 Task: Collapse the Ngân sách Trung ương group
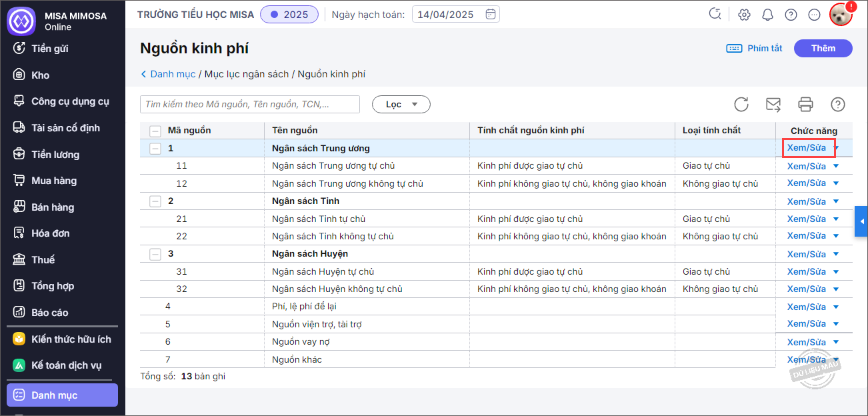(x=155, y=149)
